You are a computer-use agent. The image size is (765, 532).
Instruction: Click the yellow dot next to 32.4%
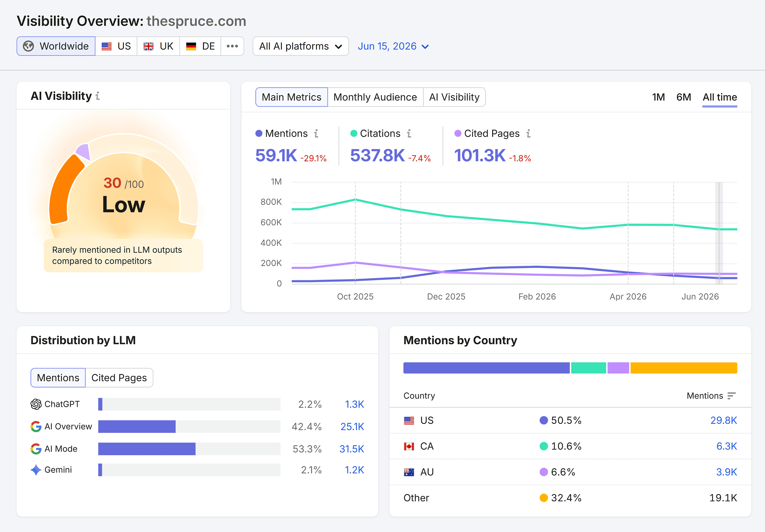point(544,498)
